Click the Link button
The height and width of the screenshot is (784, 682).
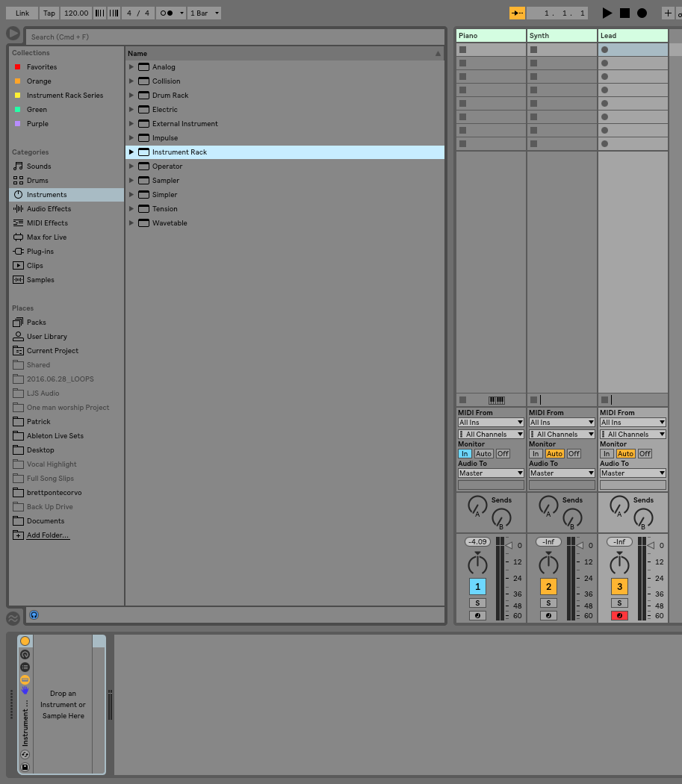[x=22, y=13]
